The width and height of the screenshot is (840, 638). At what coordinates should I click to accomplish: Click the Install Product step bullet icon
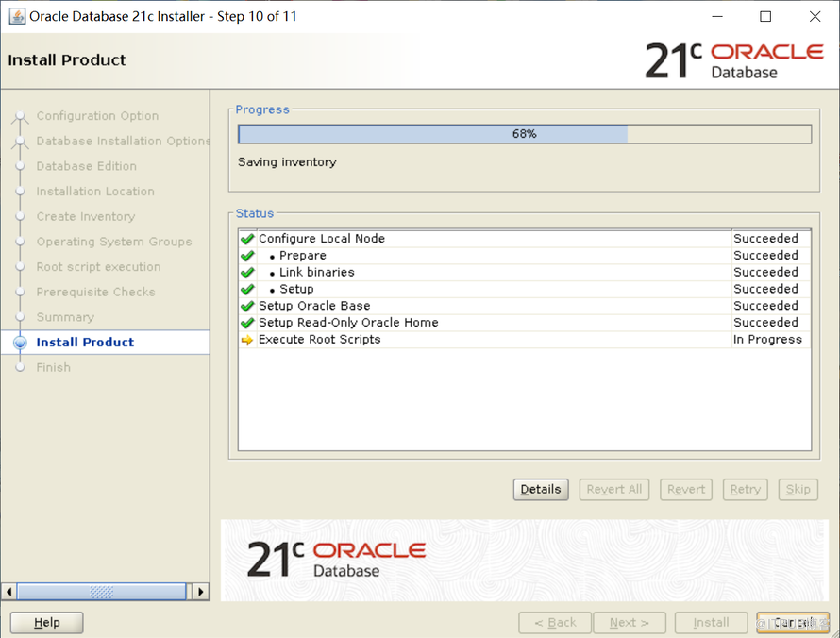pos(20,343)
